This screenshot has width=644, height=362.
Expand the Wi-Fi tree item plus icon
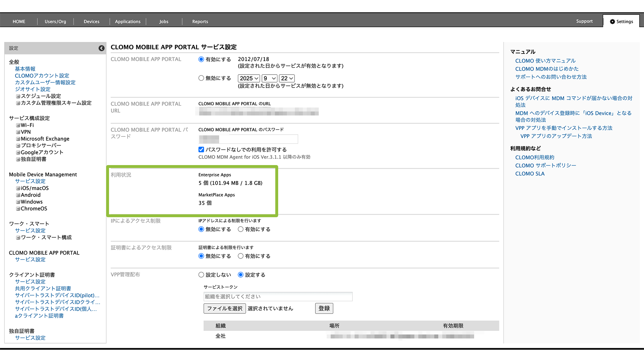[x=18, y=125]
